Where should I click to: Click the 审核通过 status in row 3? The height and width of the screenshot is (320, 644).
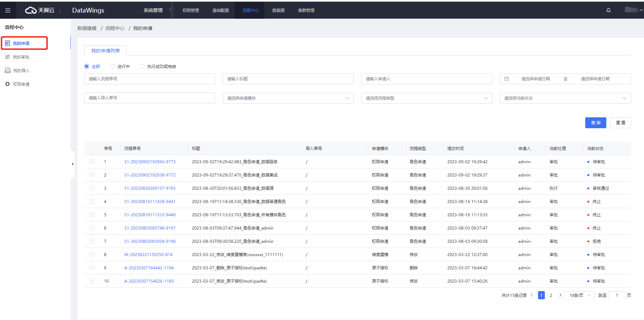[601, 188]
